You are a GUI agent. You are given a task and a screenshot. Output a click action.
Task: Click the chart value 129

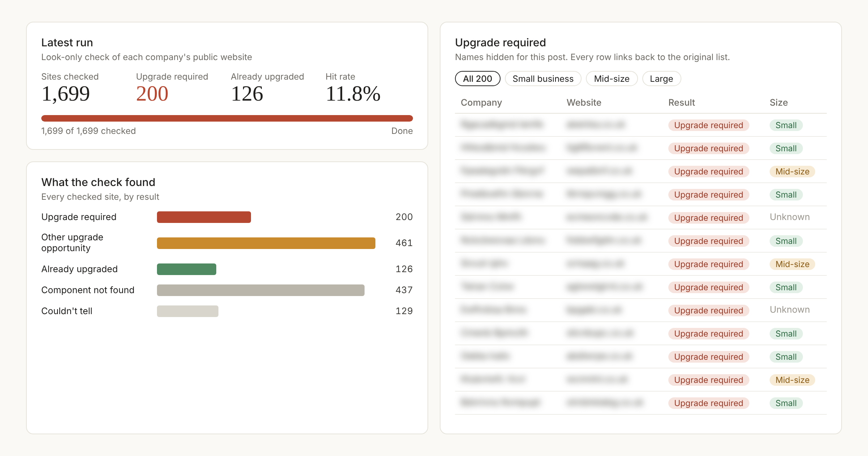(404, 311)
